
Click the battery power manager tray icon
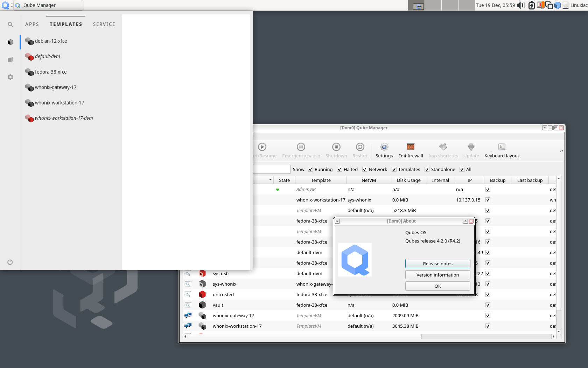point(532,5)
